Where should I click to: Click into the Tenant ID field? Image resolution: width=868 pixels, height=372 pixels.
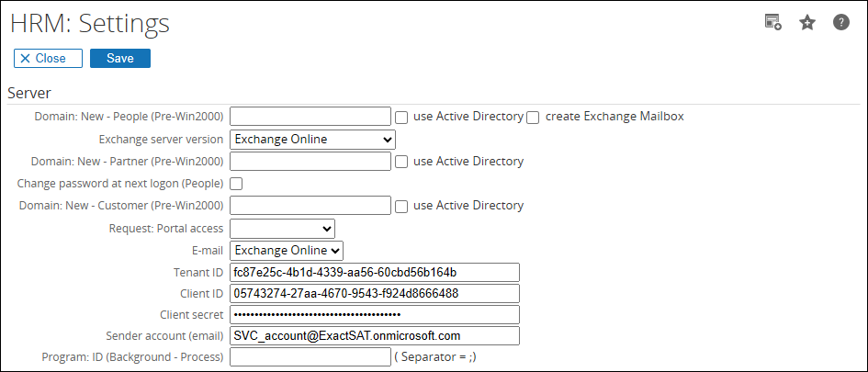point(375,273)
